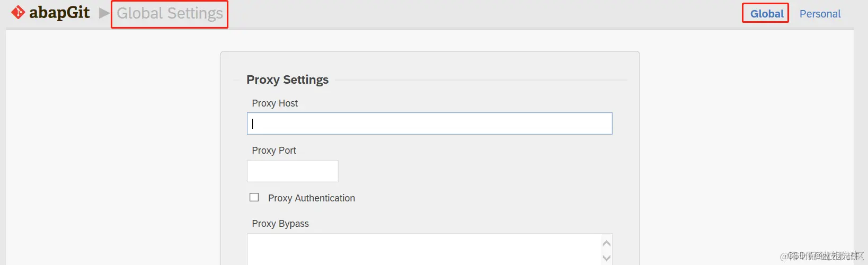Focus the Proxy Host input field
Screen dimensions: 868x265
pos(429,123)
